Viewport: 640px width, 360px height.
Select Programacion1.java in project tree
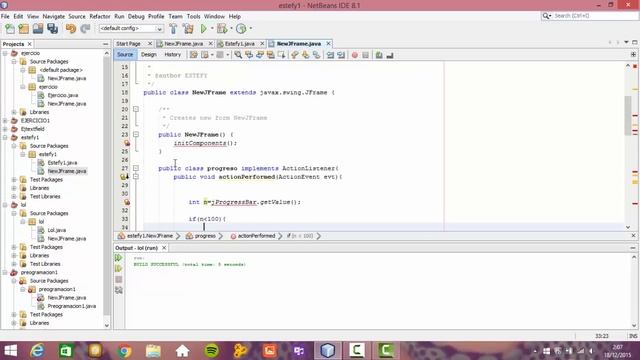click(x=71, y=306)
